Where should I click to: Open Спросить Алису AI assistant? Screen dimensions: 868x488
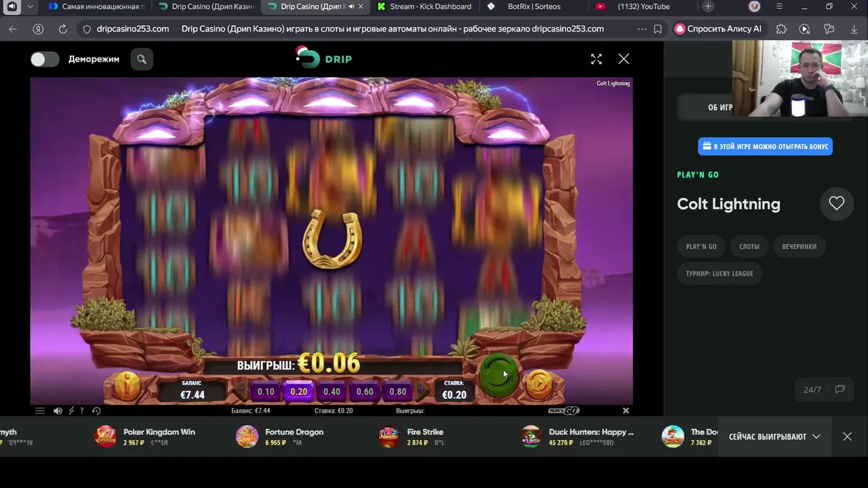pos(718,29)
